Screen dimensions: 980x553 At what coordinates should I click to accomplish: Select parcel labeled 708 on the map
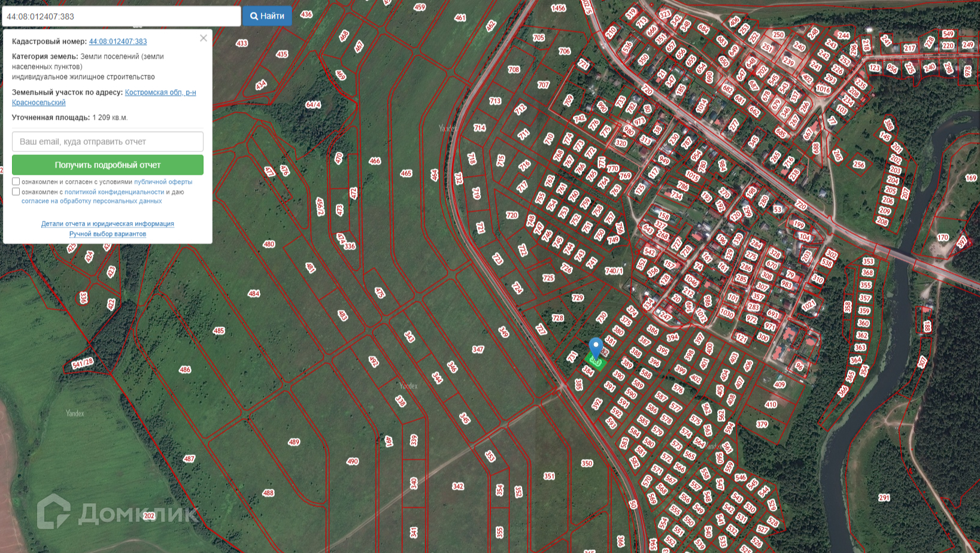click(514, 70)
